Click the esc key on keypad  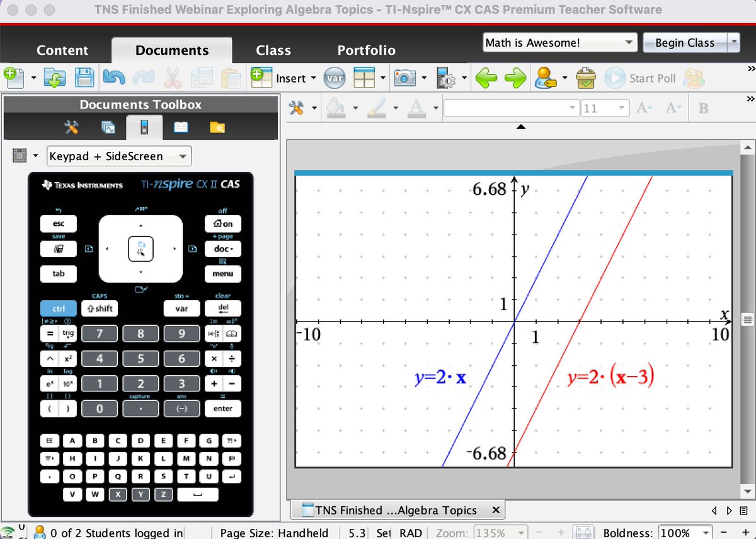click(x=58, y=223)
